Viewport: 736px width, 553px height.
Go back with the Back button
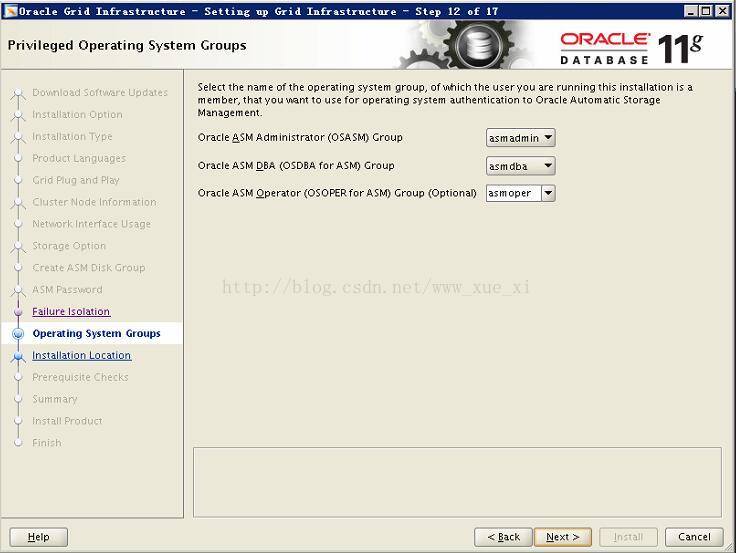pos(503,537)
